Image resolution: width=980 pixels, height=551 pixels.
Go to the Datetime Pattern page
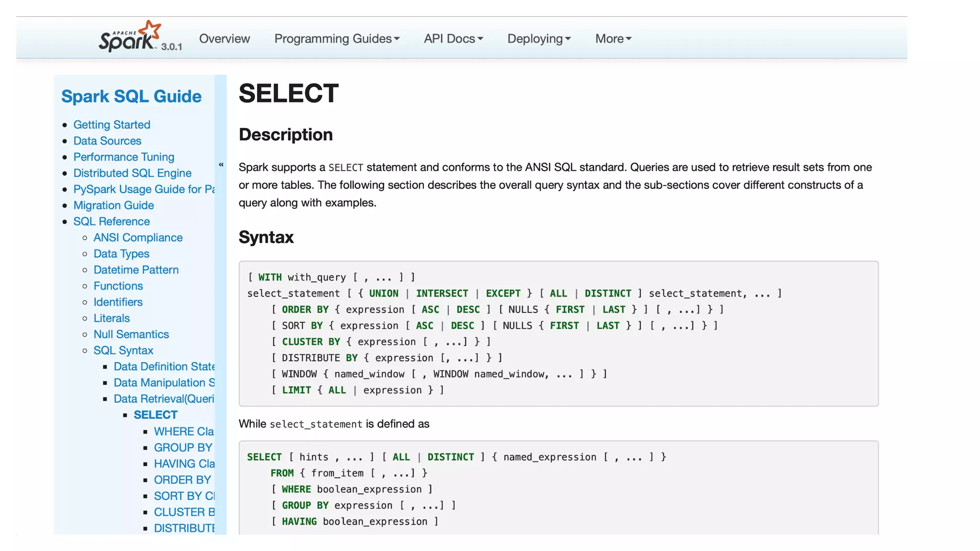(136, 270)
